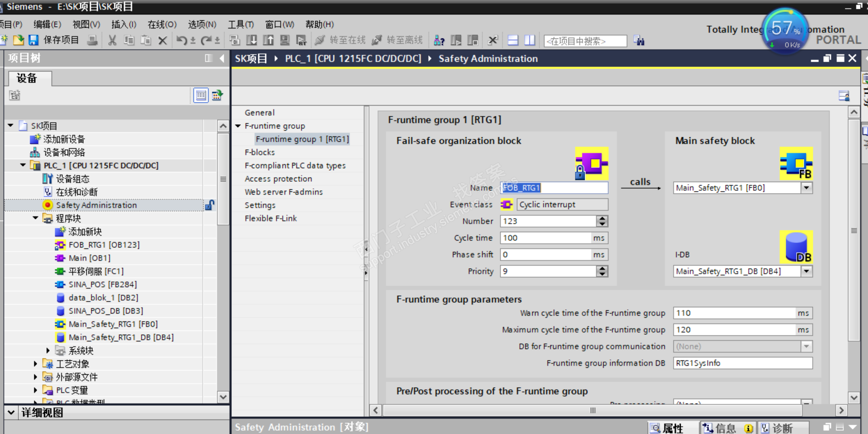
Task: Collapse the 程序块 program blocks node
Action: pyautogui.click(x=36, y=218)
